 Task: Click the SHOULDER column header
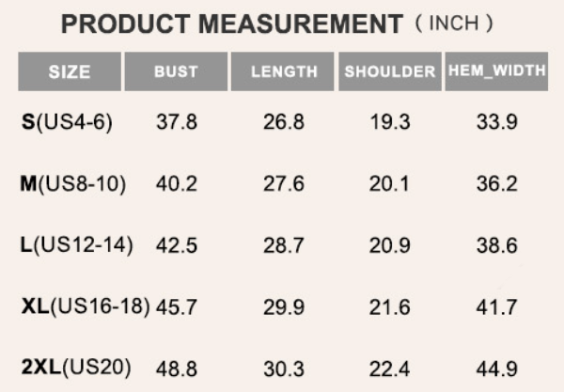pos(390,71)
